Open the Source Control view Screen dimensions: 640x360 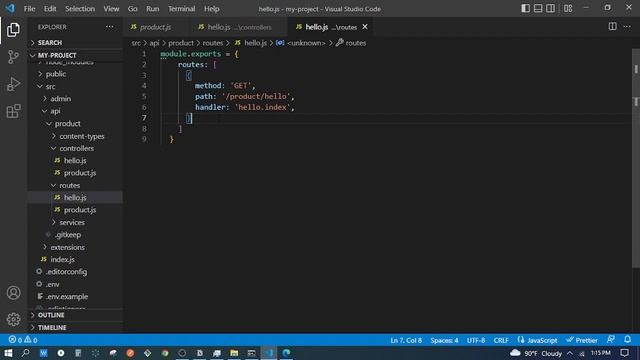pos(13,57)
